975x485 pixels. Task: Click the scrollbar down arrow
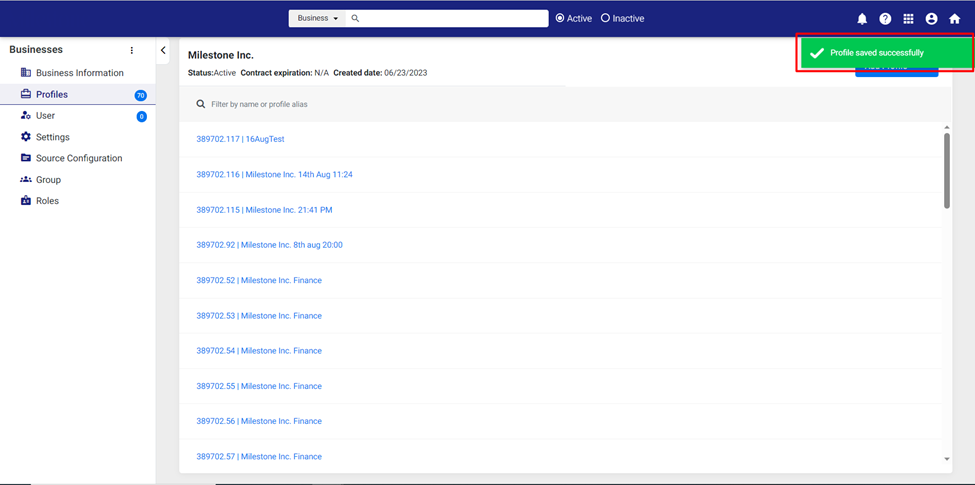pos(947,459)
